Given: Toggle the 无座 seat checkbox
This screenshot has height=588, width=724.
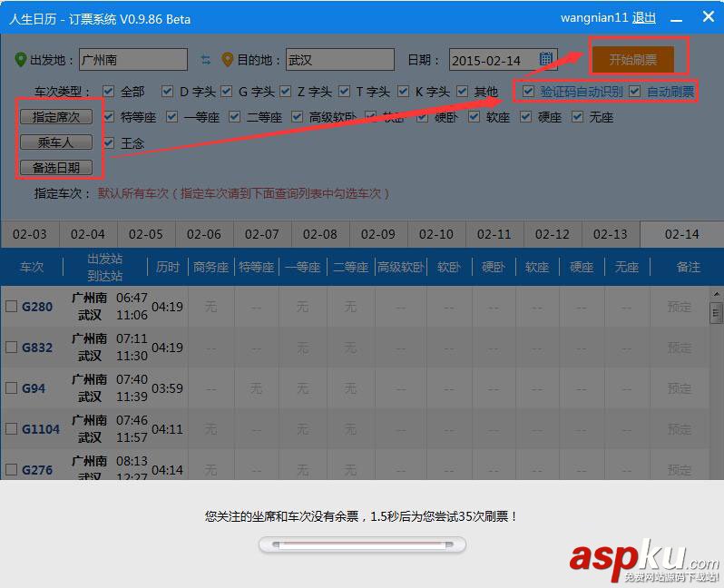Looking at the screenshot, I should pyautogui.click(x=577, y=117).
